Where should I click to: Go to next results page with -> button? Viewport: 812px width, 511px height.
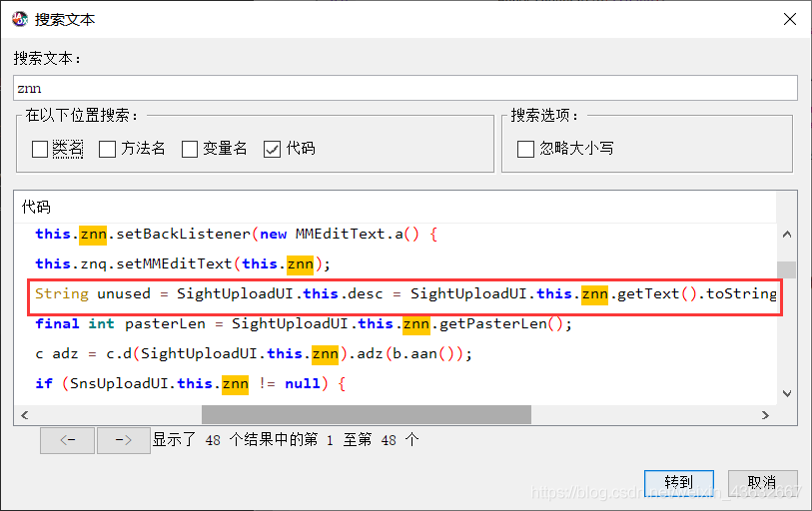click(x=124, y=440)
